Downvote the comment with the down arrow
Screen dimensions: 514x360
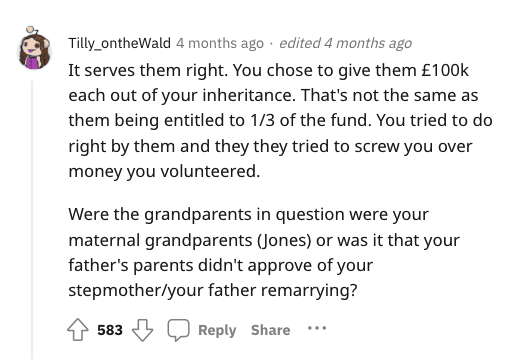(x=142, y=330)
